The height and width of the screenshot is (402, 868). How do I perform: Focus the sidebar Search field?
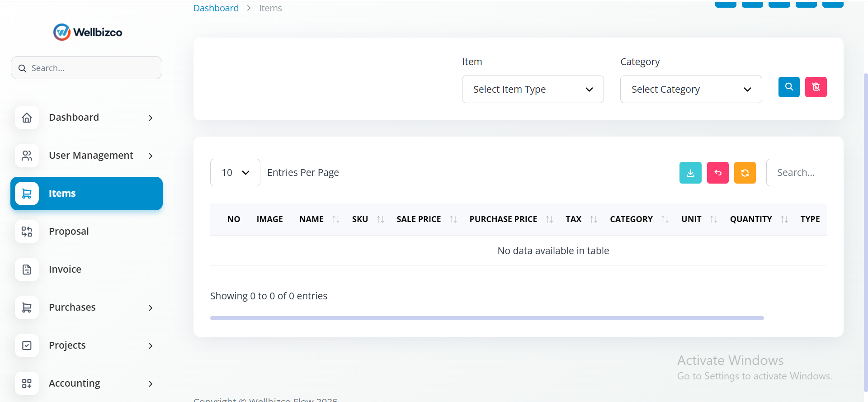coord(86,68)
